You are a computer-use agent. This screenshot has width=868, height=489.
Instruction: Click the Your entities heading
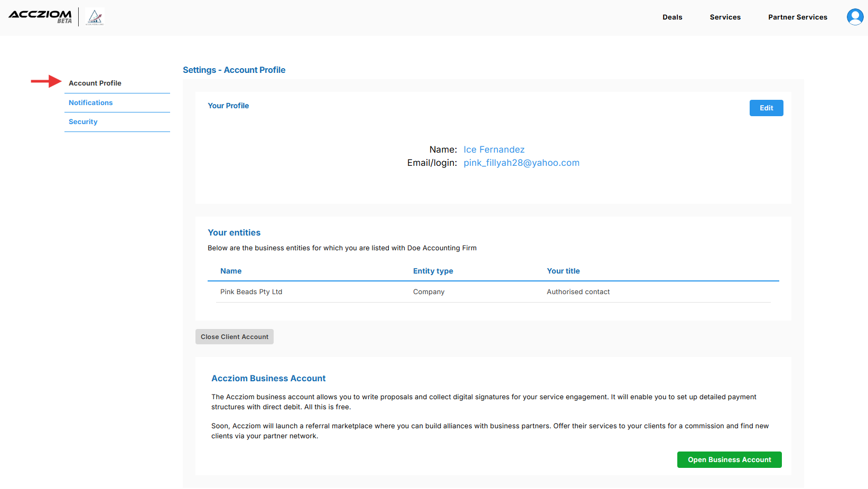pos(234,232)
